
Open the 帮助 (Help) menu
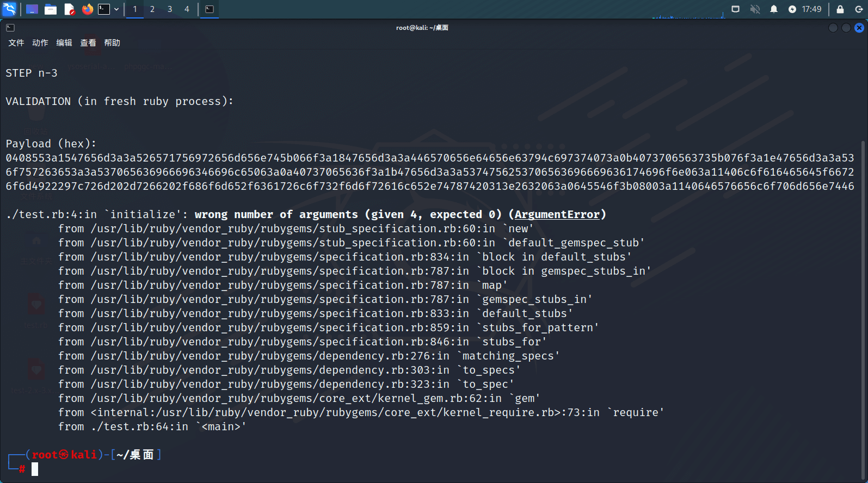(x=112, y=43)
